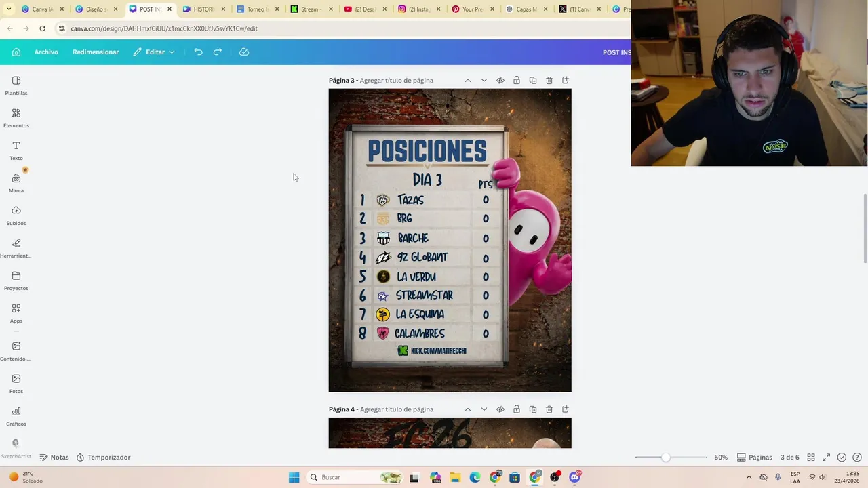Screen dimensions: 868x488
Task: Duplicate Página 4
Action: pos(533,409)
